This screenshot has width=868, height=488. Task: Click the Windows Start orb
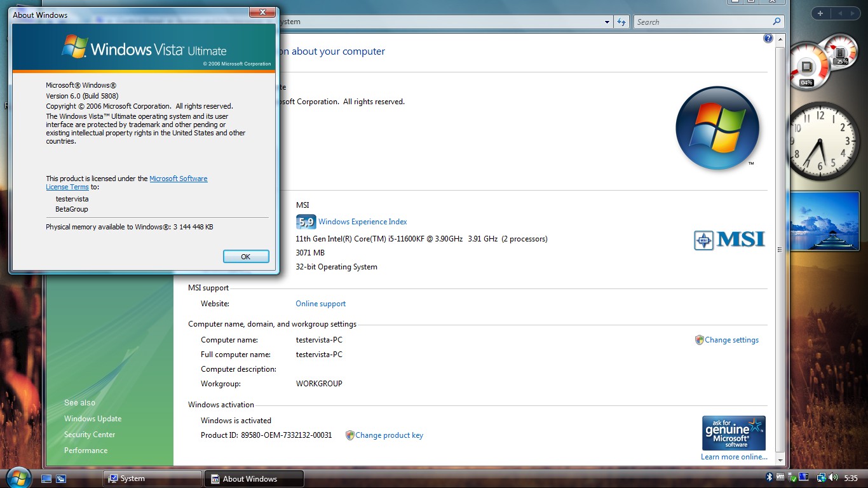(x=18, y=477)
